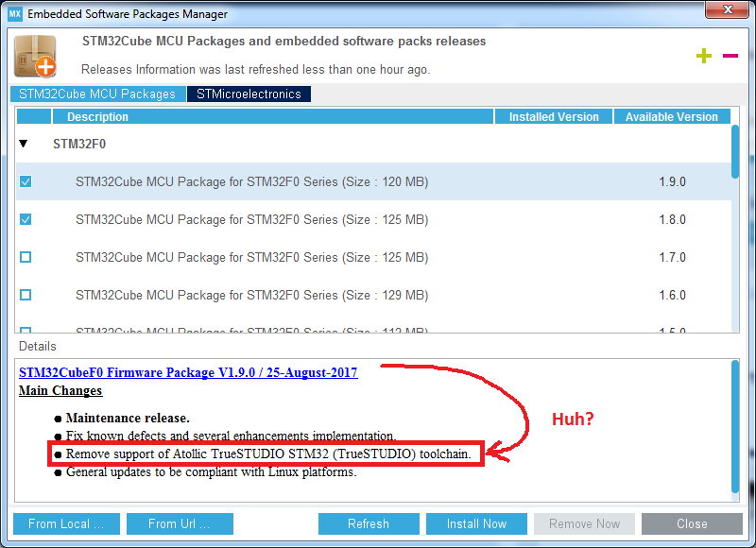The width and height of the screenshot is (756, 548).
Task: Click the Refresh button
Action: click(369, 523)
